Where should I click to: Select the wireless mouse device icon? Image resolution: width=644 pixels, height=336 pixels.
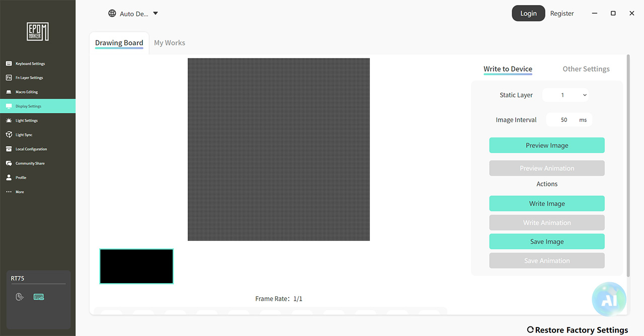pyautogui.click(x=20, y=297)
